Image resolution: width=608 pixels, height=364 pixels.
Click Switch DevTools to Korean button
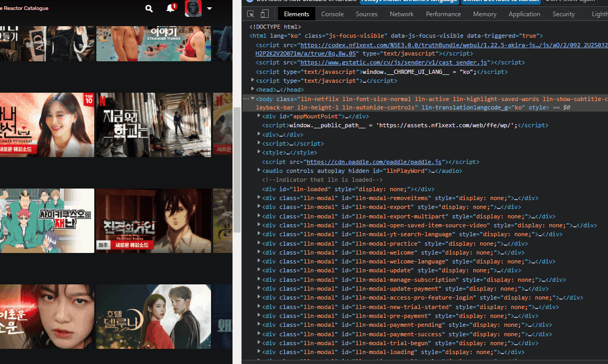point(501,1)
